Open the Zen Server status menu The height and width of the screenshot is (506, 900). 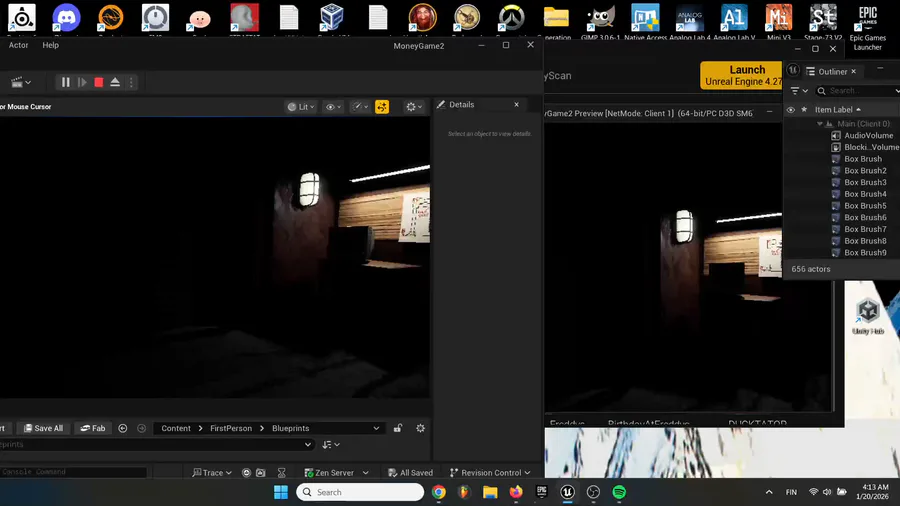tap(336, 473)
